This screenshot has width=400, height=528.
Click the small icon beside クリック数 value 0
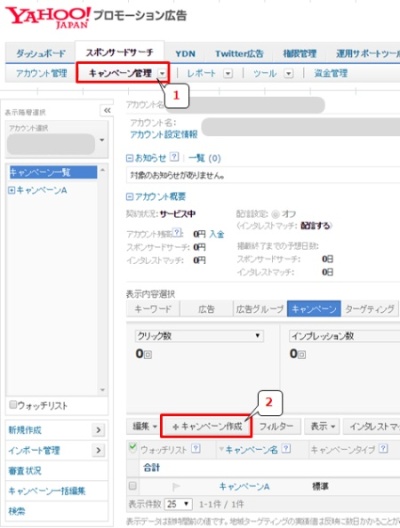click(148, 355)
